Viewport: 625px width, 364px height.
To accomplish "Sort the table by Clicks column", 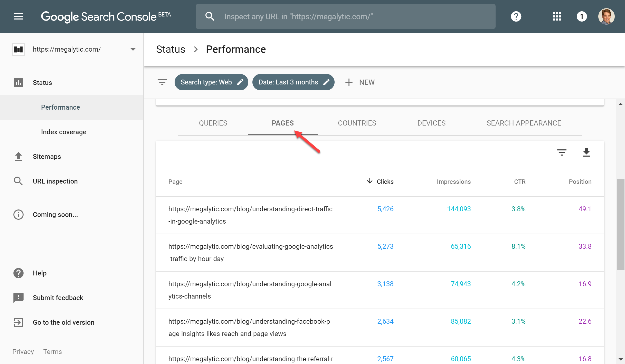I will point(384,181).
